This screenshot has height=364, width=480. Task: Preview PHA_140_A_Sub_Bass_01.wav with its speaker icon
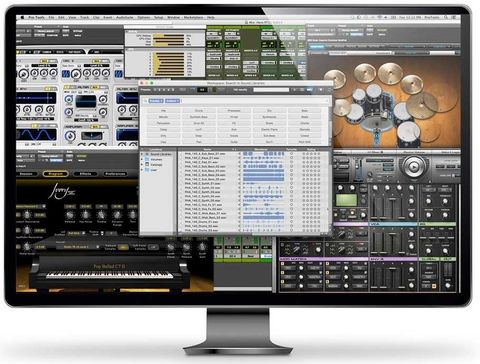coord(239,154)
